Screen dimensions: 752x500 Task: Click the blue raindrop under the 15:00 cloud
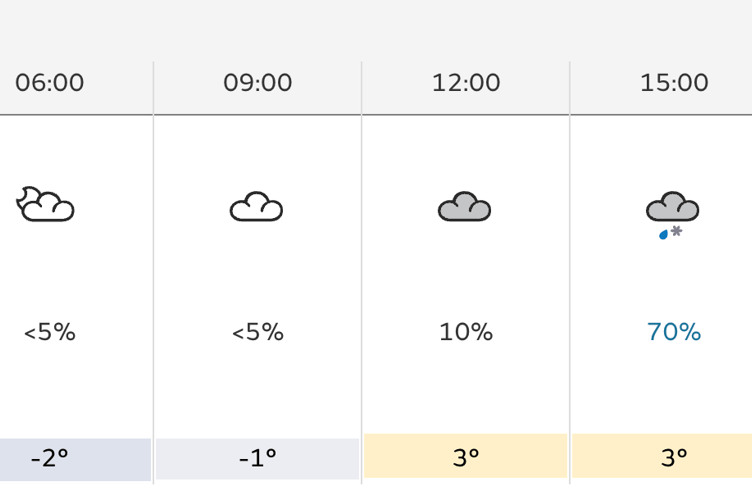coord(664,234)
